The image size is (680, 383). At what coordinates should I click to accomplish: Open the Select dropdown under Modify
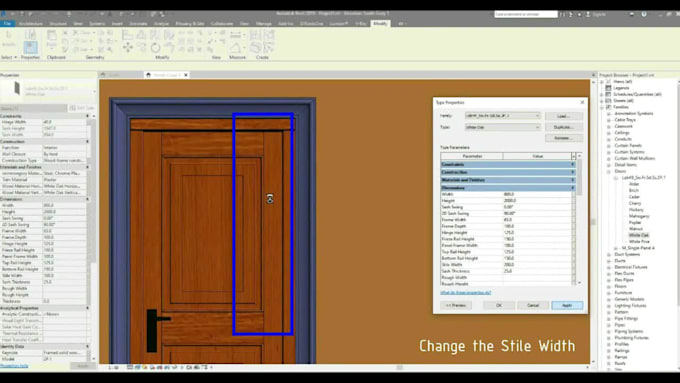[9, 57]
